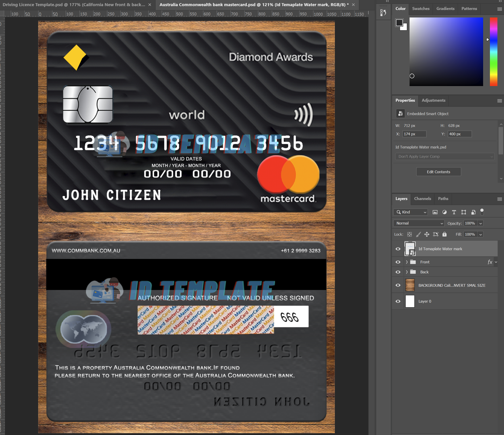Click the Y position input field
This screenshot has height=435, width=504.
coord(460,134)
